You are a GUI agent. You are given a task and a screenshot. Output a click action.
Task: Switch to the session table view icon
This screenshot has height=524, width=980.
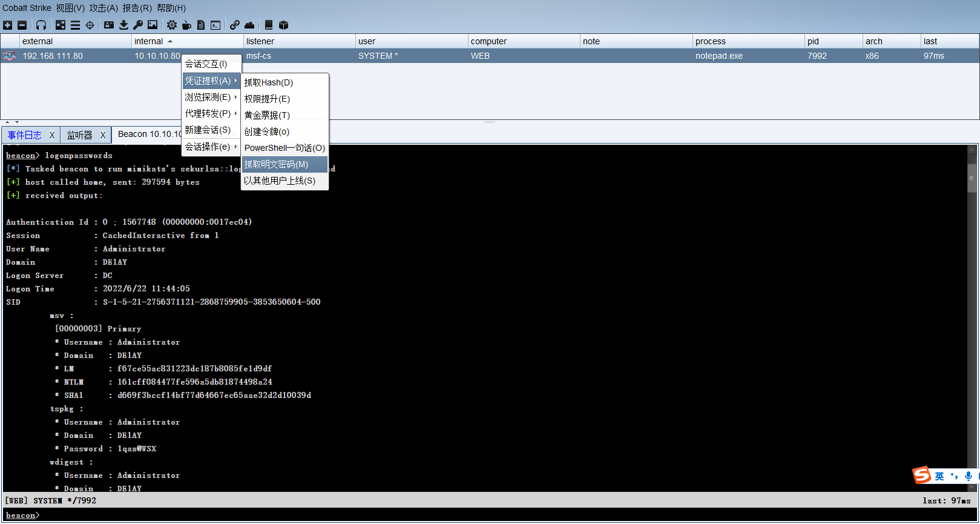[x=75, y=25]
